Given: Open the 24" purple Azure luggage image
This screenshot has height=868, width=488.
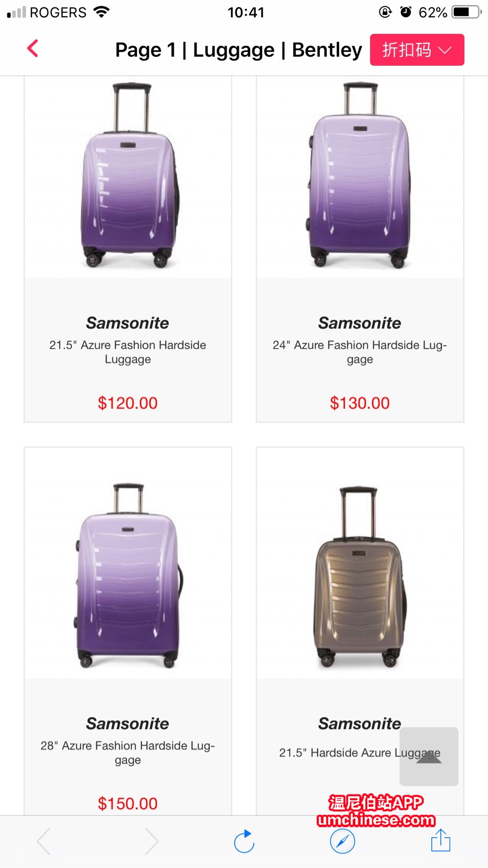Looking at the screenshot, I should (x=360, y=177).
